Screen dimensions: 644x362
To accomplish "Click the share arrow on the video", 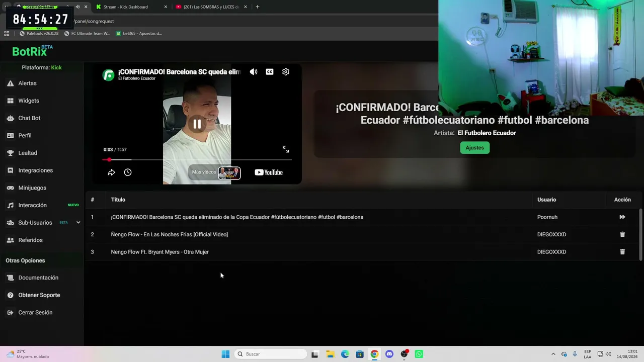I will tap(112, 172).
